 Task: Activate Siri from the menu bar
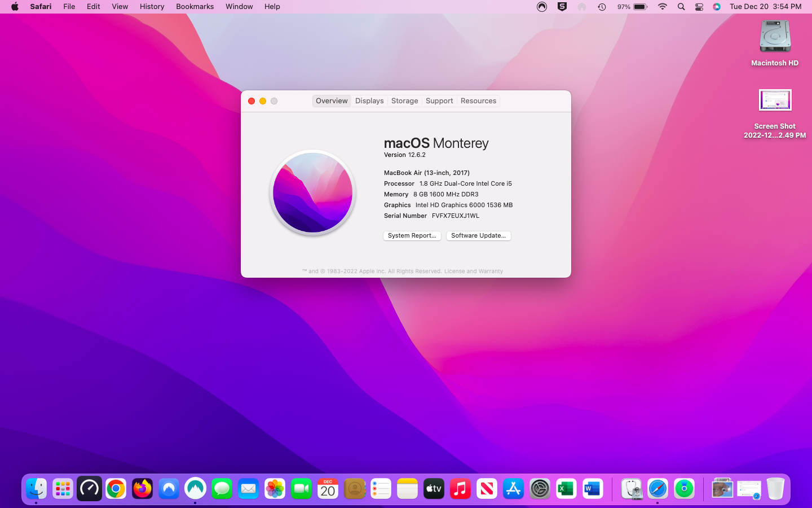click(x=717, y=7)
